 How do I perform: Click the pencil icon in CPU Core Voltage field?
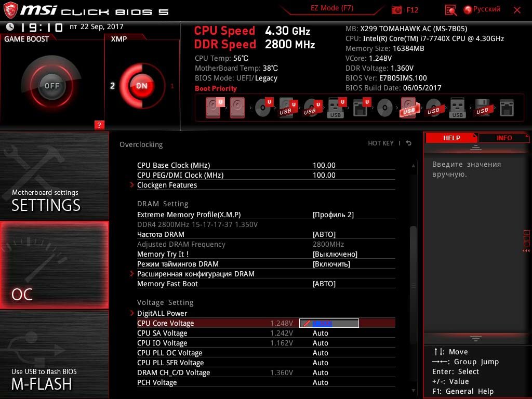tap(307, 323)
